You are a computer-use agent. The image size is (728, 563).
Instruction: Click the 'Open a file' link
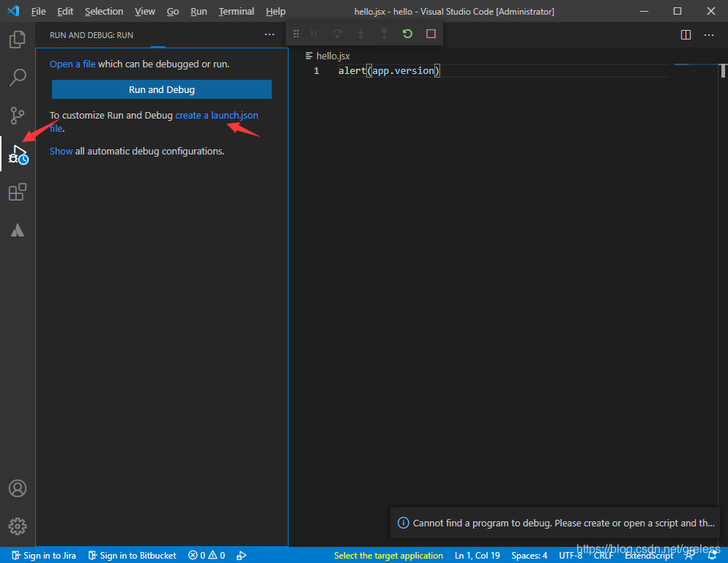coord(73,64)
